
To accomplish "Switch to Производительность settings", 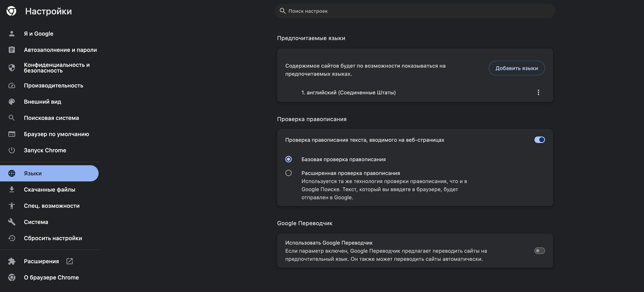I will 49,85.
